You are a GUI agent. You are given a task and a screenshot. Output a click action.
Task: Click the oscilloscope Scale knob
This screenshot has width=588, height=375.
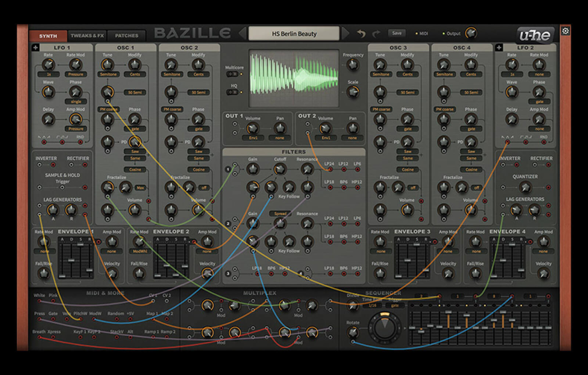pos(353,92)
